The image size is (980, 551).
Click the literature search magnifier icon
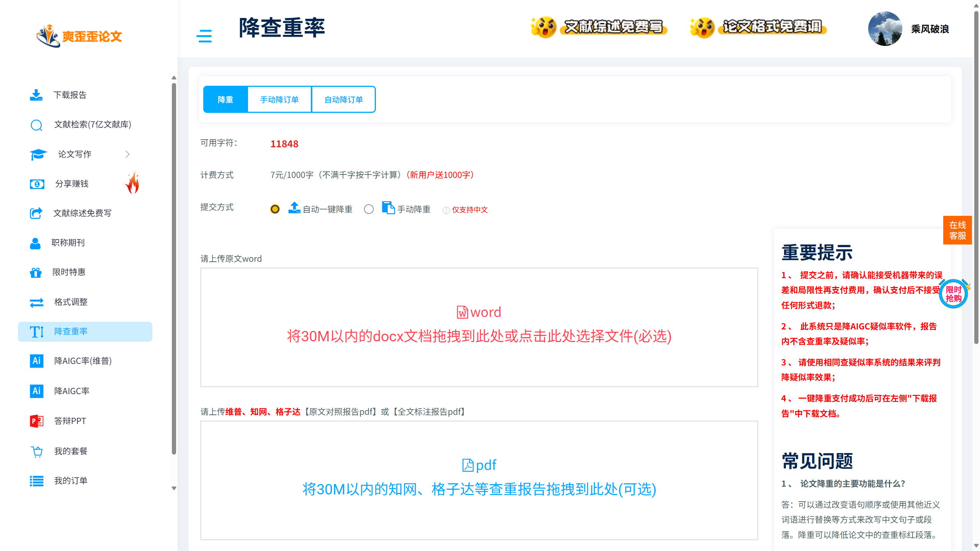pos(36,125)
